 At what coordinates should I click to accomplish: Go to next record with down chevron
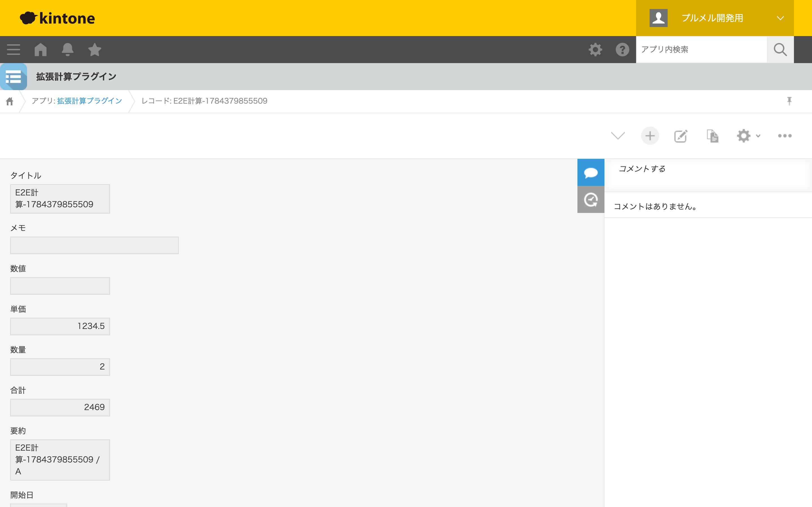click(x=618, y=136)
